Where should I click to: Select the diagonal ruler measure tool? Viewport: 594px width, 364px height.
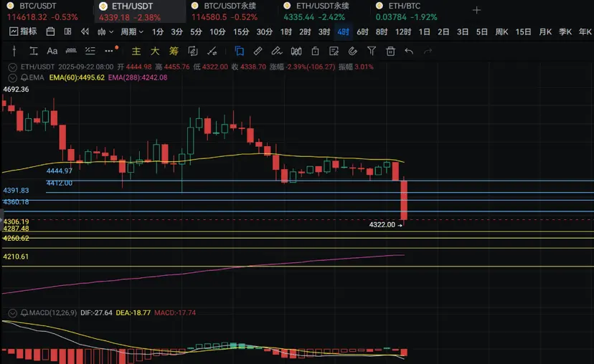point(258,51)
